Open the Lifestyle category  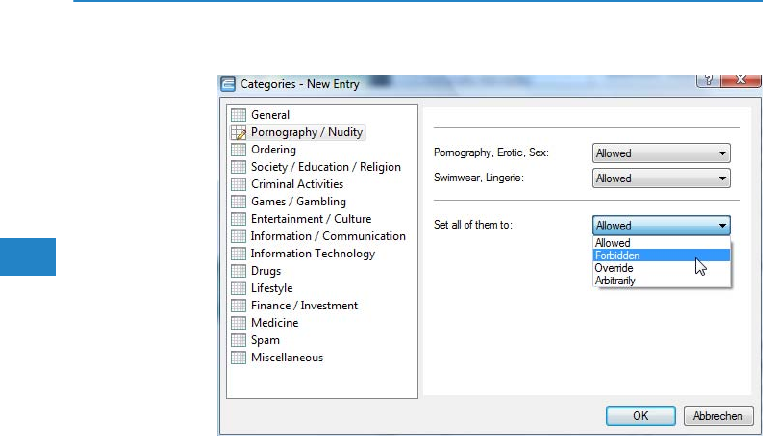click(272, 288)
